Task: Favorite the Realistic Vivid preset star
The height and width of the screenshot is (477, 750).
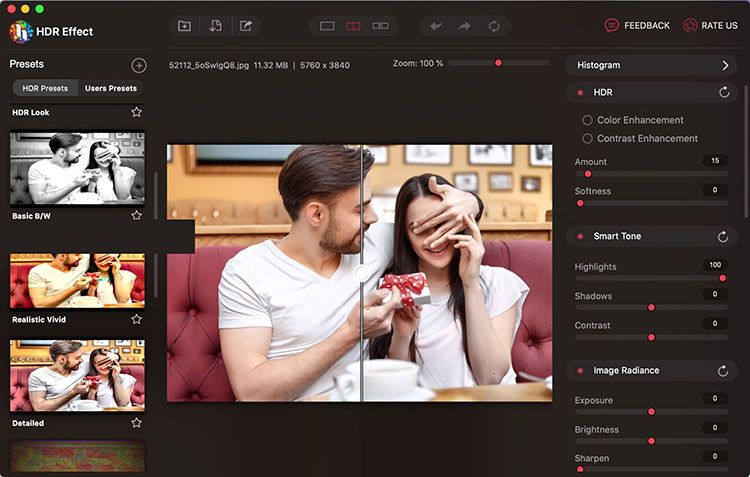Action: pos(136,319)
